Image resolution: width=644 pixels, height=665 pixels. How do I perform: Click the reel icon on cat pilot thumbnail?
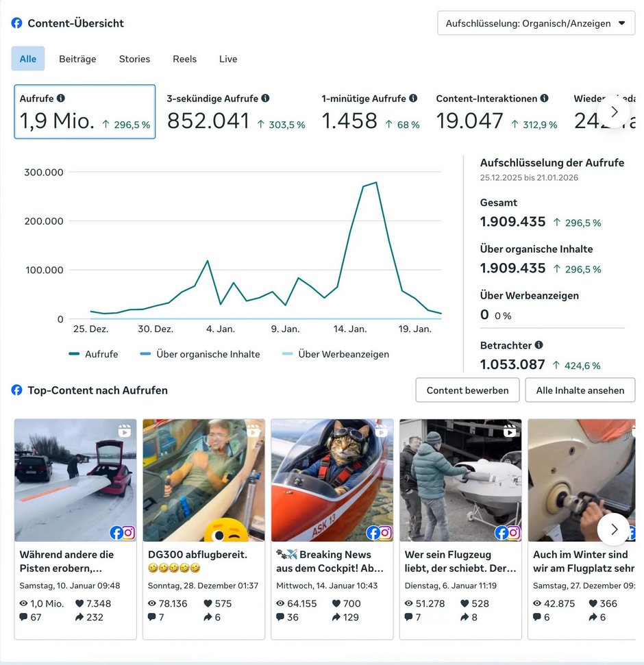pos(381,431)
